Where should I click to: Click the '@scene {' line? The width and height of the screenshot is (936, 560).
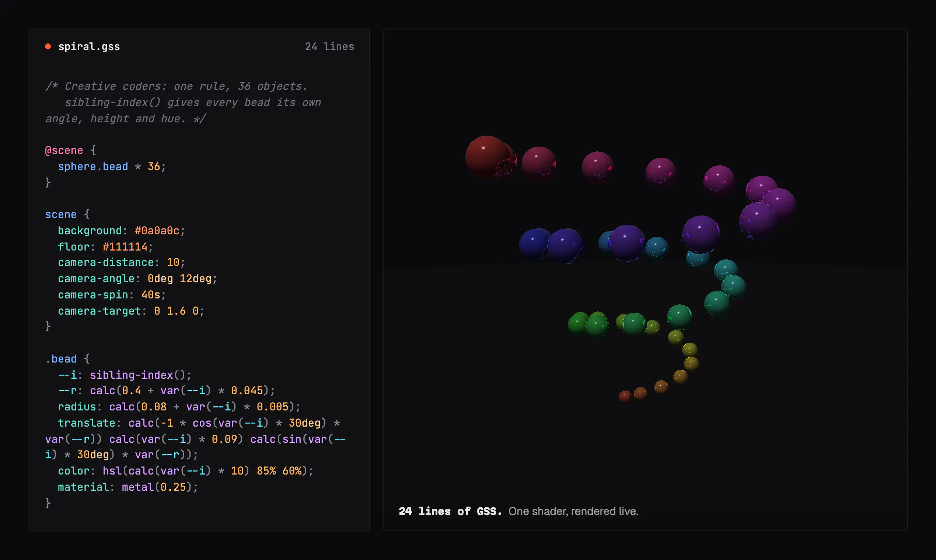click(x=71, y=150)
